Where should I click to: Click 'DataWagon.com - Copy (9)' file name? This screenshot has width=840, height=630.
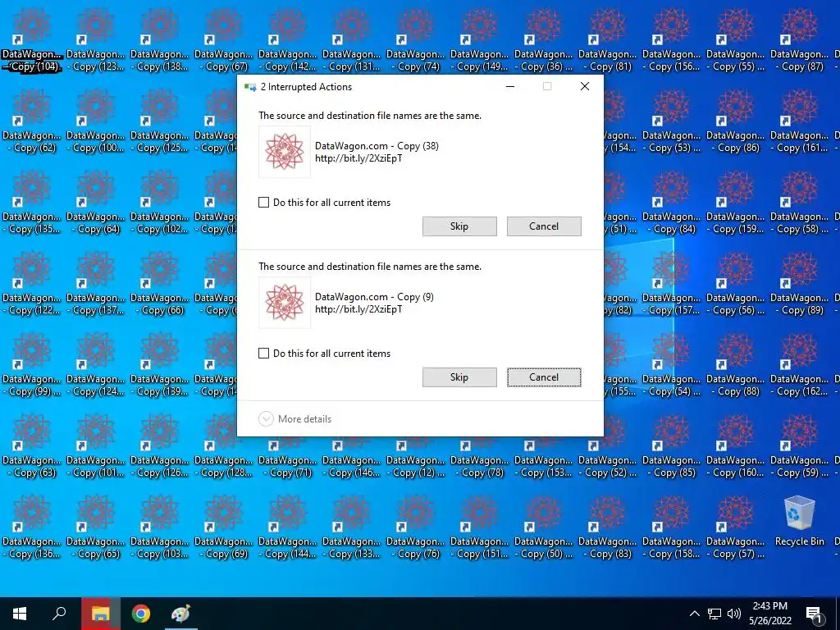pyautogui.click(x=374, y=297)
